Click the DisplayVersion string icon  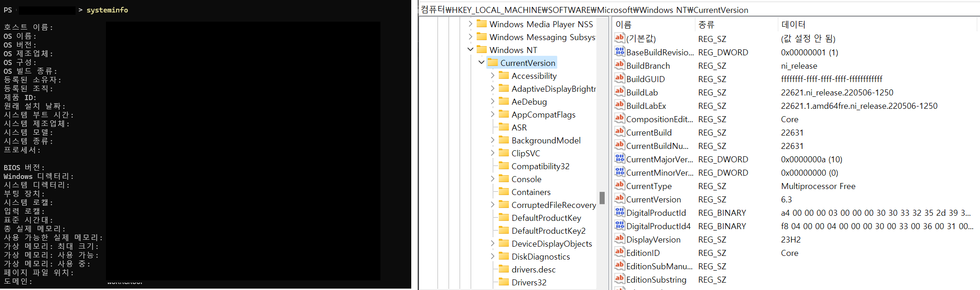point(620,238)
